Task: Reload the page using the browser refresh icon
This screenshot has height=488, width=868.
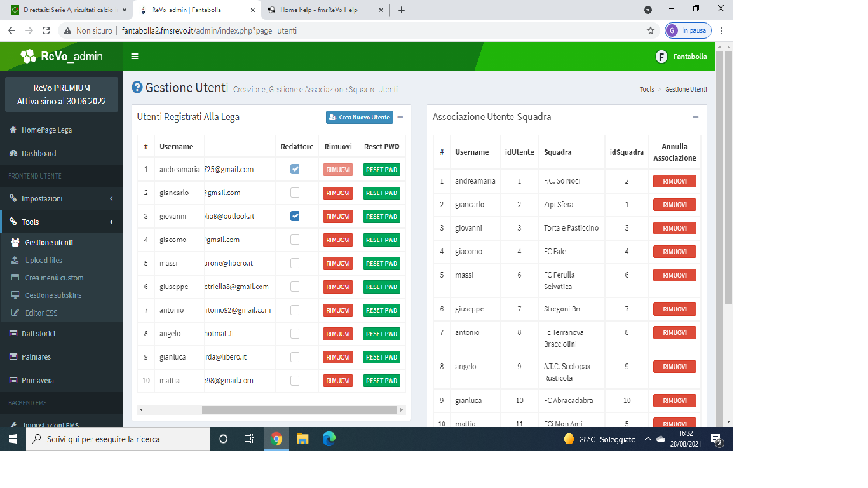Action: click(46, 30)
